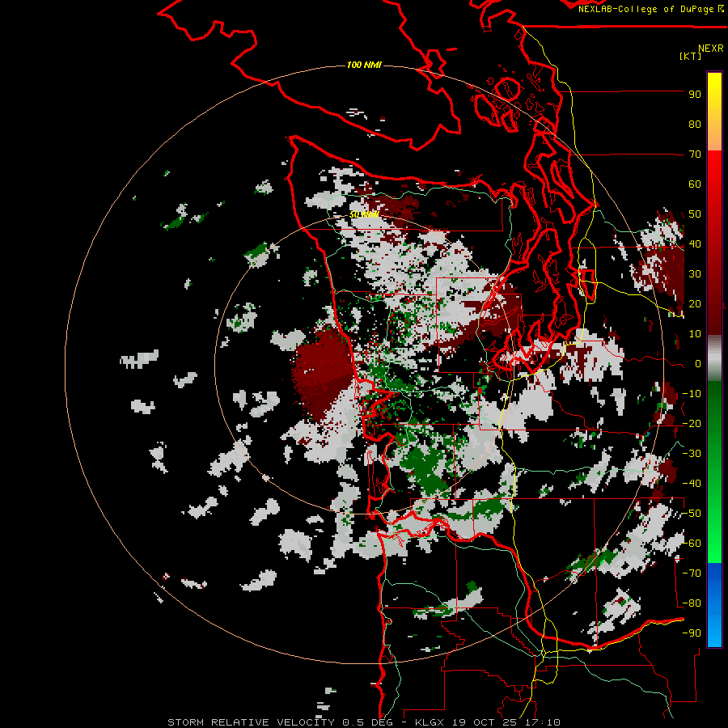
Task: Click the "19 OCT 25" date text
Action: pyautogui.click(x=486, y=722)
